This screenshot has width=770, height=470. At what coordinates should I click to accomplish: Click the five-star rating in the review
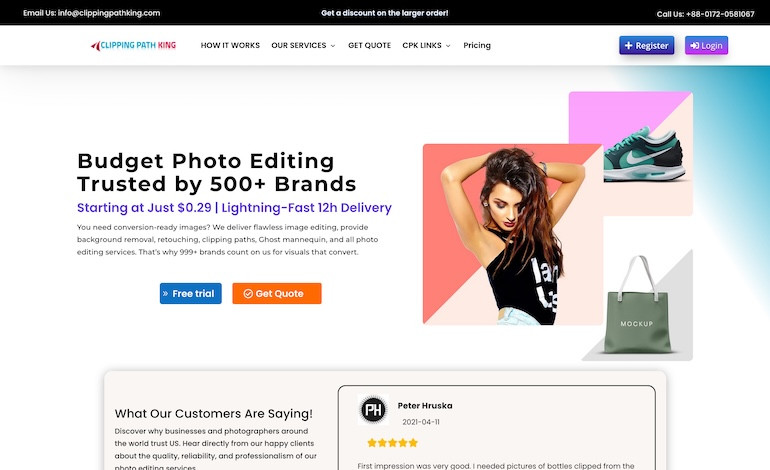(x=392, y=443)
